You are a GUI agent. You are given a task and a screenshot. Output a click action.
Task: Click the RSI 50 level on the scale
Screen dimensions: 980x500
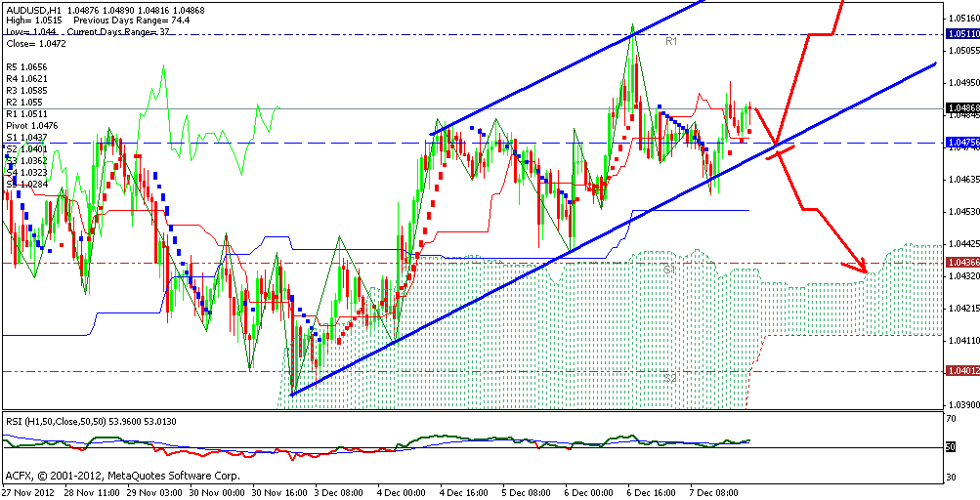951,447
